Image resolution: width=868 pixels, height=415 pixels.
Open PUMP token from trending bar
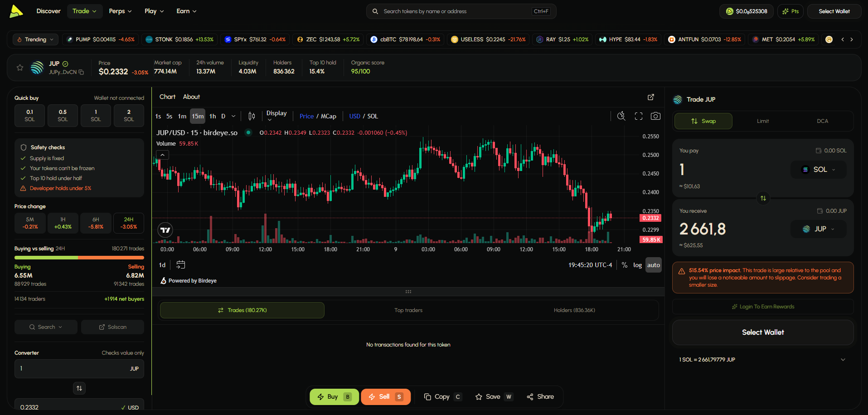pyautogui.click(x=100, y=39)
